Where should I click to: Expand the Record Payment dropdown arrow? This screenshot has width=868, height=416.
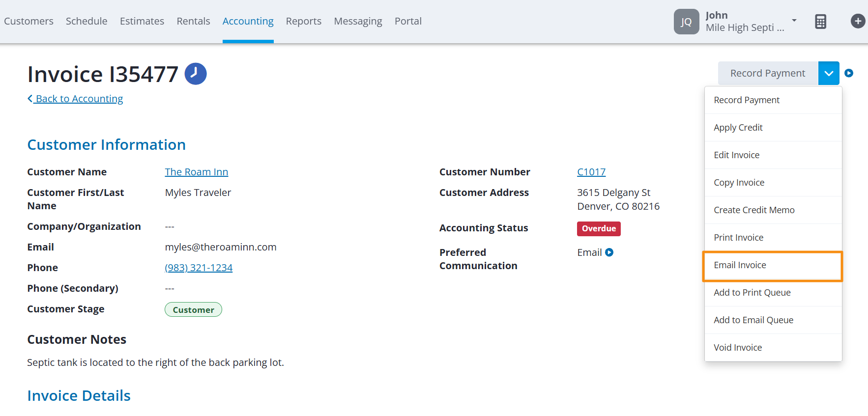tap(829, 73)
